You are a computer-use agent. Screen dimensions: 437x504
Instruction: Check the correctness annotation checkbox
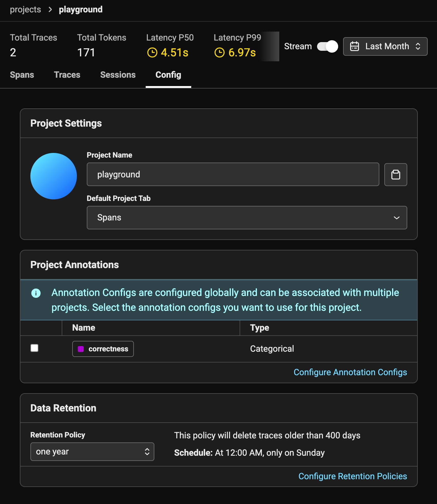34,348
